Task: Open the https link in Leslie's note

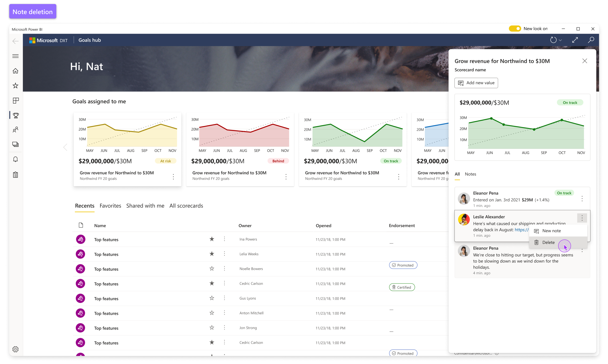Action: pos(522,230)
